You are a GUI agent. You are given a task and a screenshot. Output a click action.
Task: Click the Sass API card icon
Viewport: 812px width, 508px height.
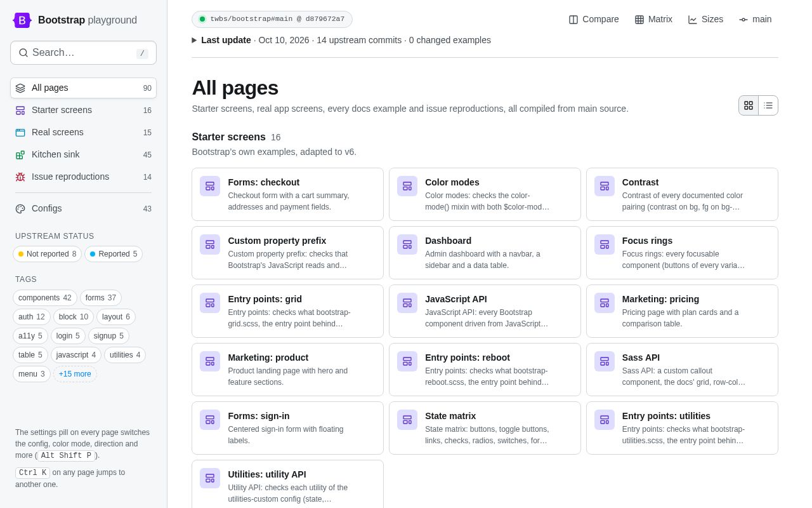605,361
